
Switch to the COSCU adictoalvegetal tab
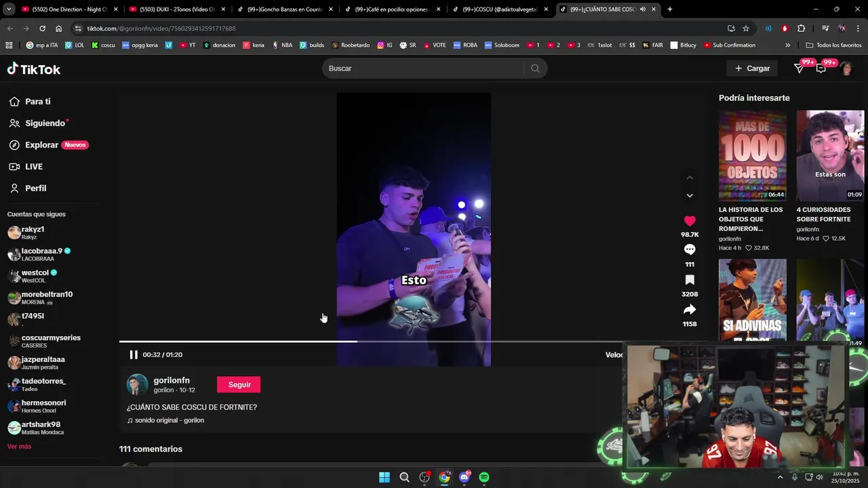point(499,9)
